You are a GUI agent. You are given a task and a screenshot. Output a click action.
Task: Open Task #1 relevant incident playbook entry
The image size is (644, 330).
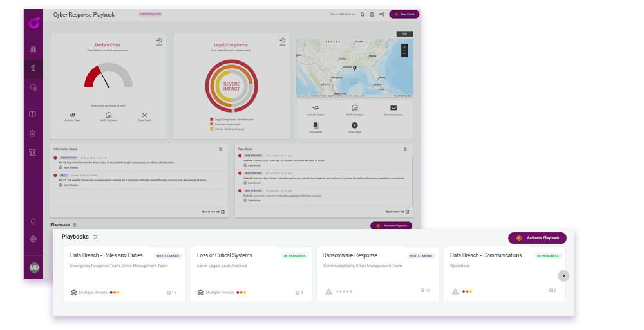[325, 196]
